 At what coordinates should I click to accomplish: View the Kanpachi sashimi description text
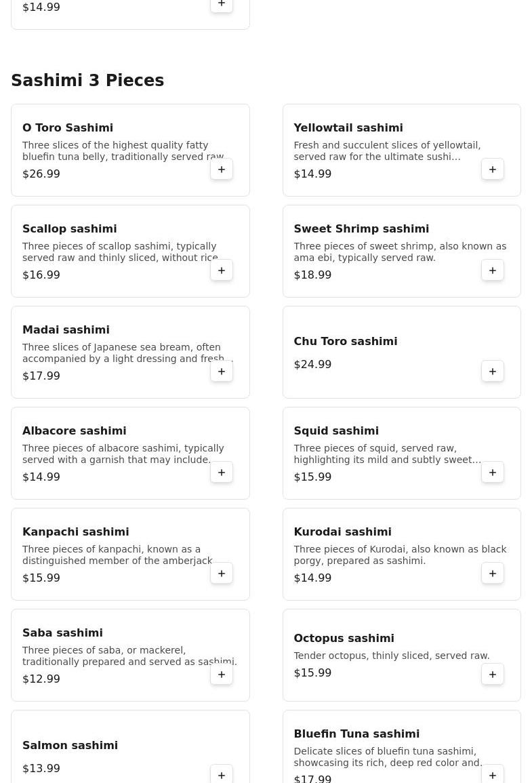117,555
